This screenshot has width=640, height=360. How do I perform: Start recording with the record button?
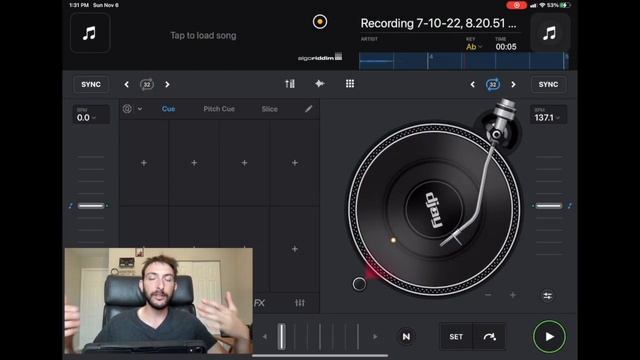pyautogui.click(x=320, y=22)
